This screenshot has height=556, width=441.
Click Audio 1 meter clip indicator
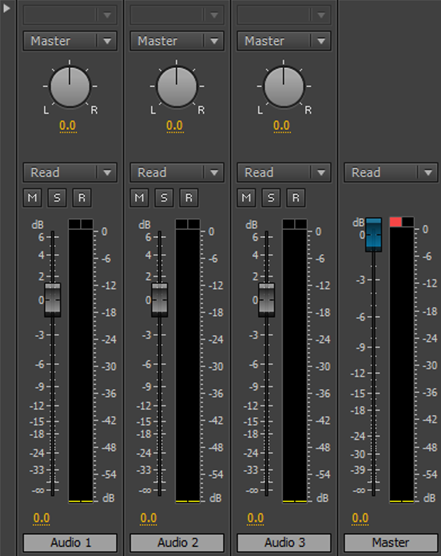point(81,224)
